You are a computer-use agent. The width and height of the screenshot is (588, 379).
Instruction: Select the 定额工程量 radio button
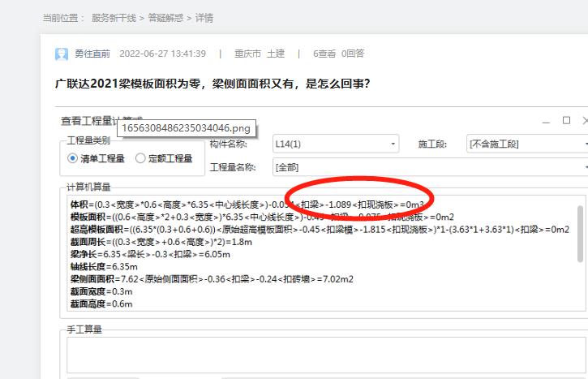click(140, 158)
